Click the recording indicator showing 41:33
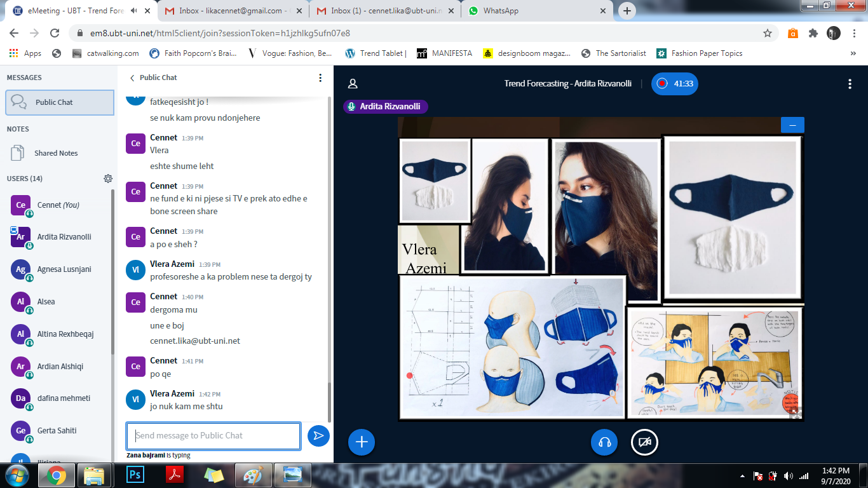This screenshot has width=868, height=488. [675, 84]
